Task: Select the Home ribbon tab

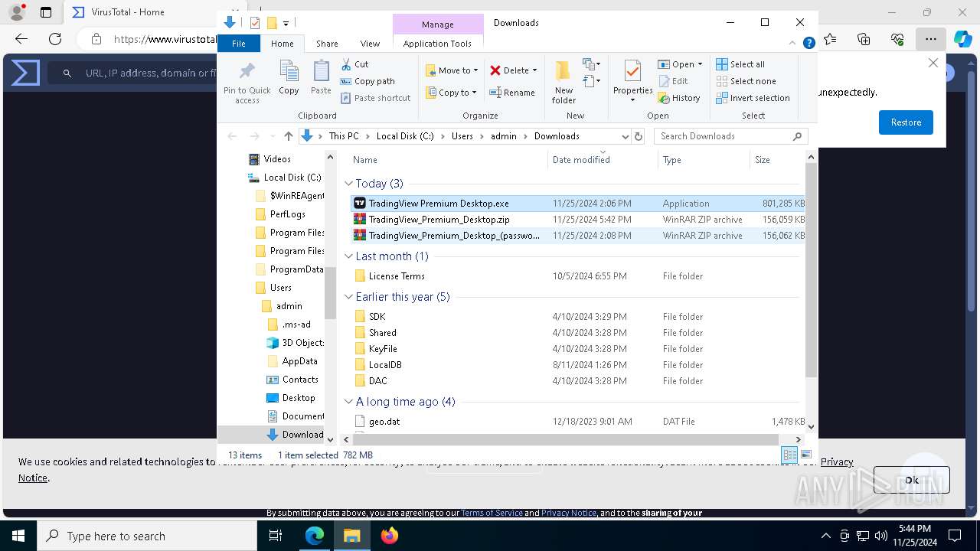Action: (282, 44)
